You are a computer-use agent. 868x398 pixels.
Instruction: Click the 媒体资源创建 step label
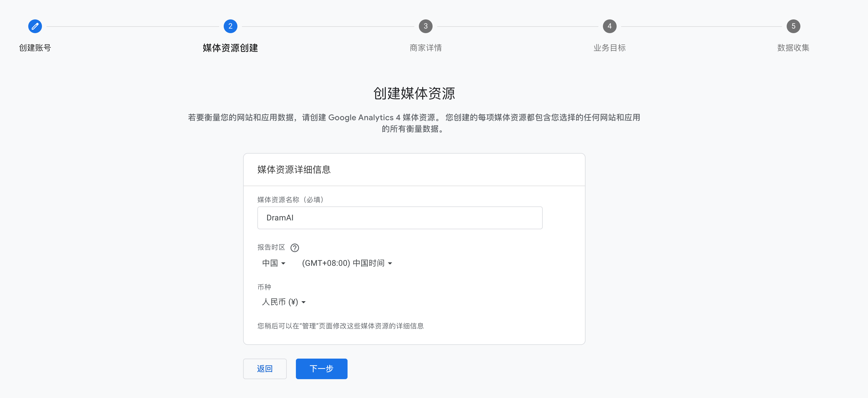pyautogui.click(x=231, y=48)
